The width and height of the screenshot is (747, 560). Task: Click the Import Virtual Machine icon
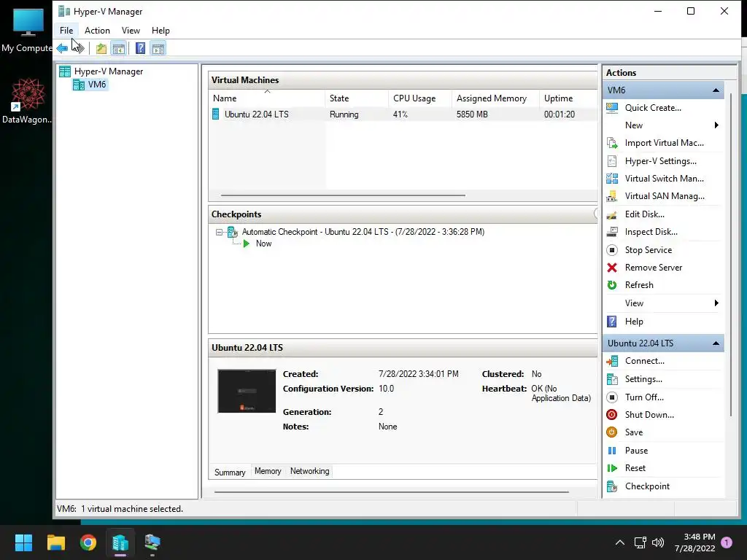pos(612,143)
